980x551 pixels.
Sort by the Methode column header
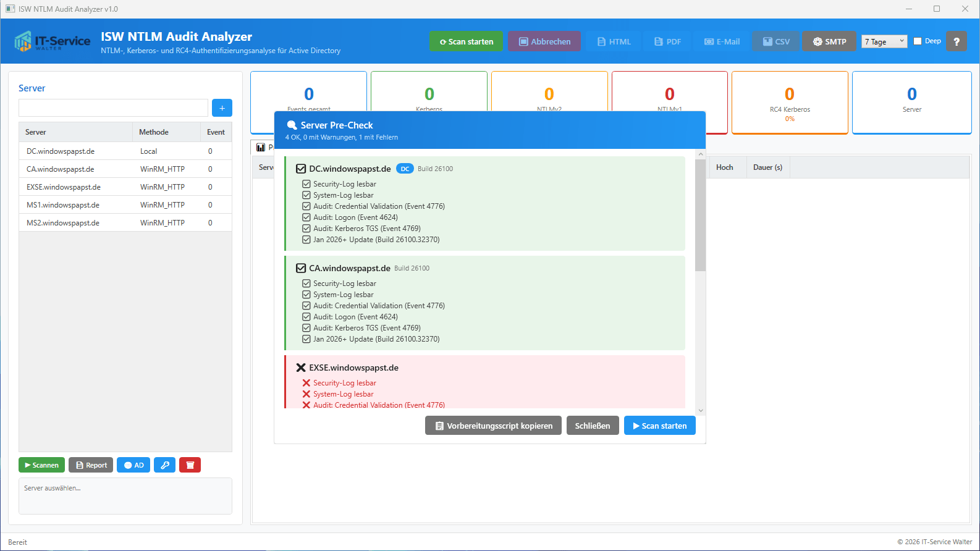pos(154,132)
